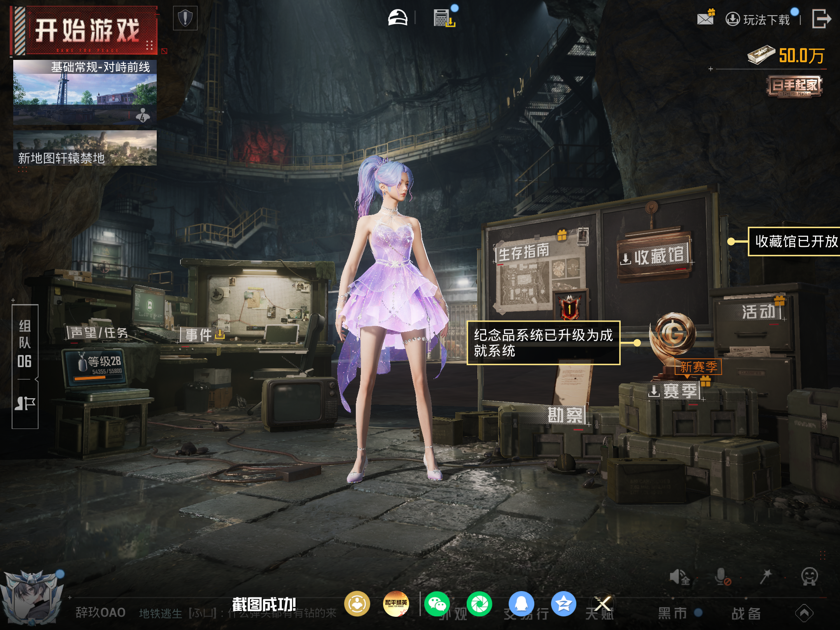
Task: Click the exit arrow icon
Action: [x=821, y=19]
